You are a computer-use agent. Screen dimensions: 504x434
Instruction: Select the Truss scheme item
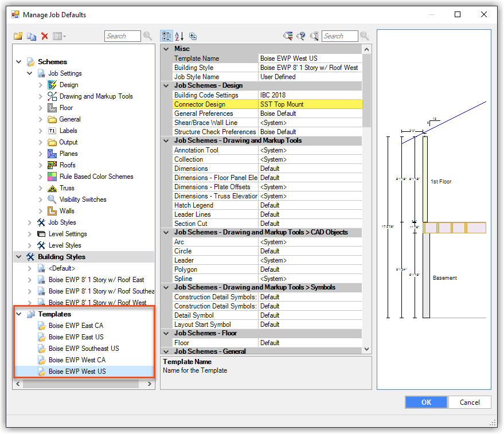(x=67, y=188)
